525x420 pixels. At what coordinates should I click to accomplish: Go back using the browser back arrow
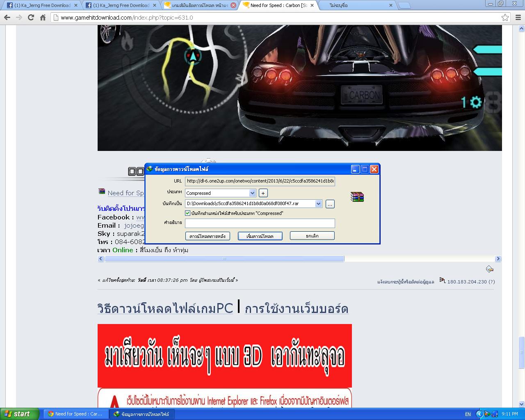tap(7, 18)
